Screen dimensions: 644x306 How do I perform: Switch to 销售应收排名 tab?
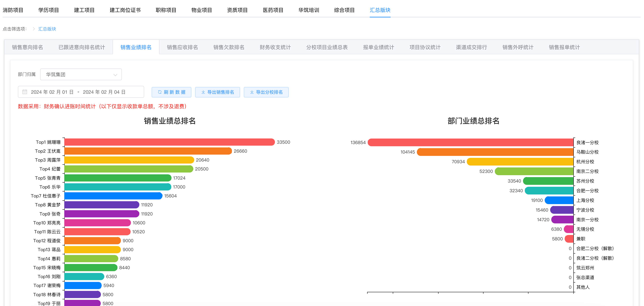(x=182, y=47)
